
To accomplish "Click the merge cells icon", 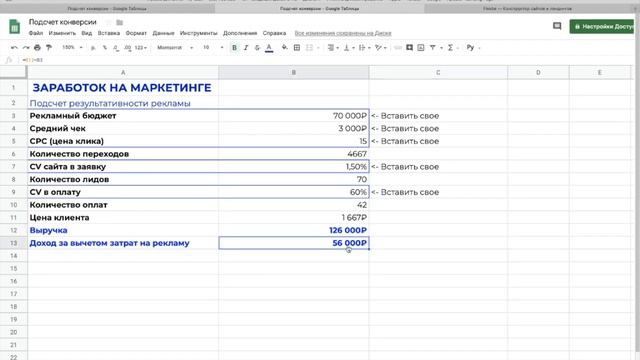I will tap(309, 48).
